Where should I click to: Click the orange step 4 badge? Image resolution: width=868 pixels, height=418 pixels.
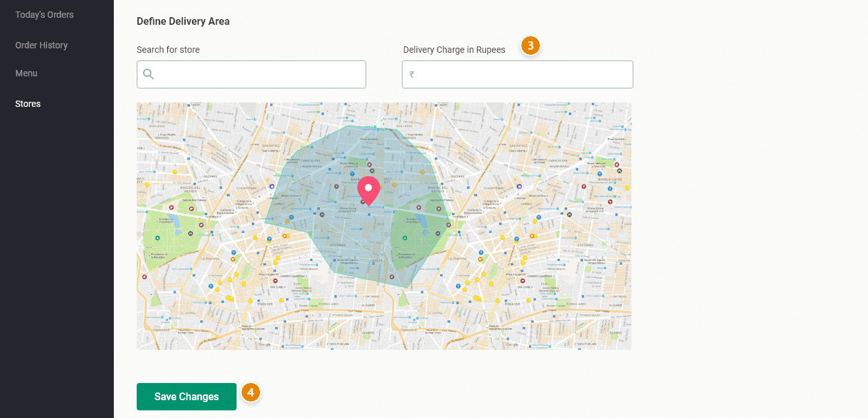point(251,393)
